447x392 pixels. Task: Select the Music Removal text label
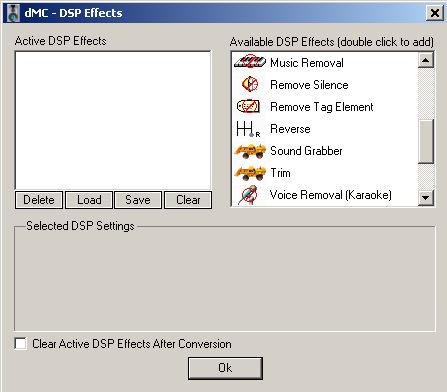pos(307,63)
